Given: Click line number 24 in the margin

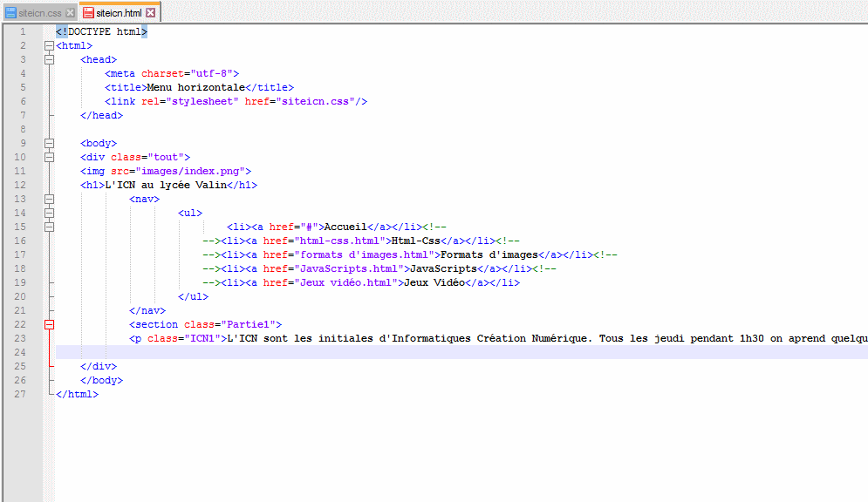Looking at the screenshot, I should [20, 352].
